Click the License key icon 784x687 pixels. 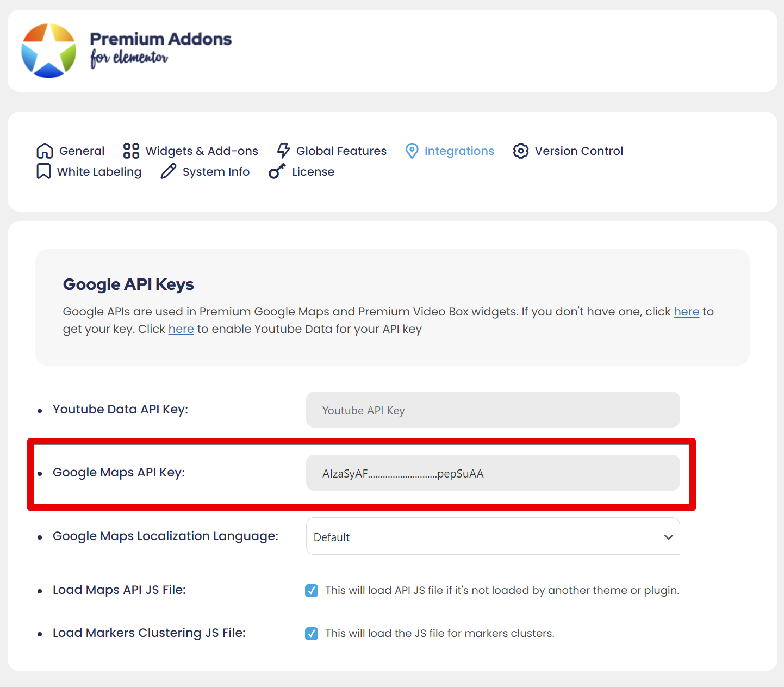point(277,171)
